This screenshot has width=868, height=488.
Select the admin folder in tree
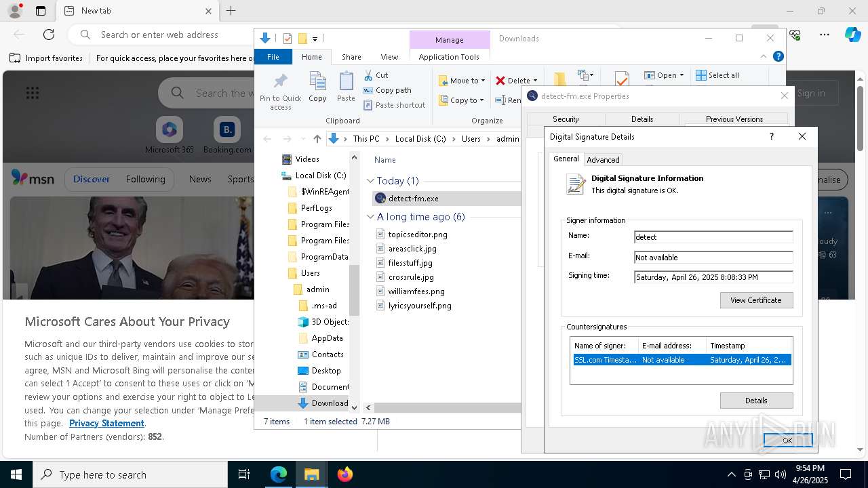pyautogui.click(x=311, y=289)
